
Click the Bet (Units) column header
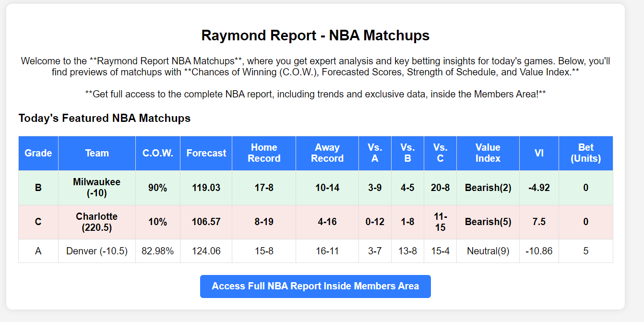pyautogui.click(x=586, y=153)
